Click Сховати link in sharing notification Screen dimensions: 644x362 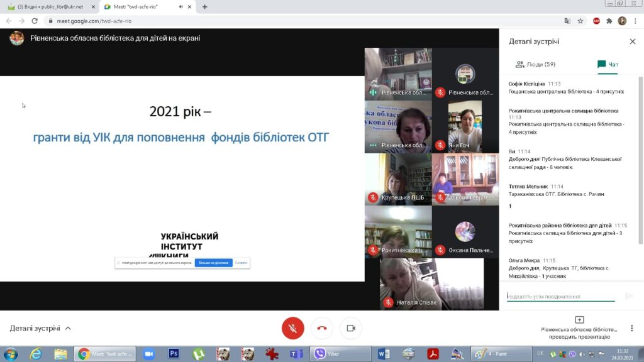[x=241, y=263]
